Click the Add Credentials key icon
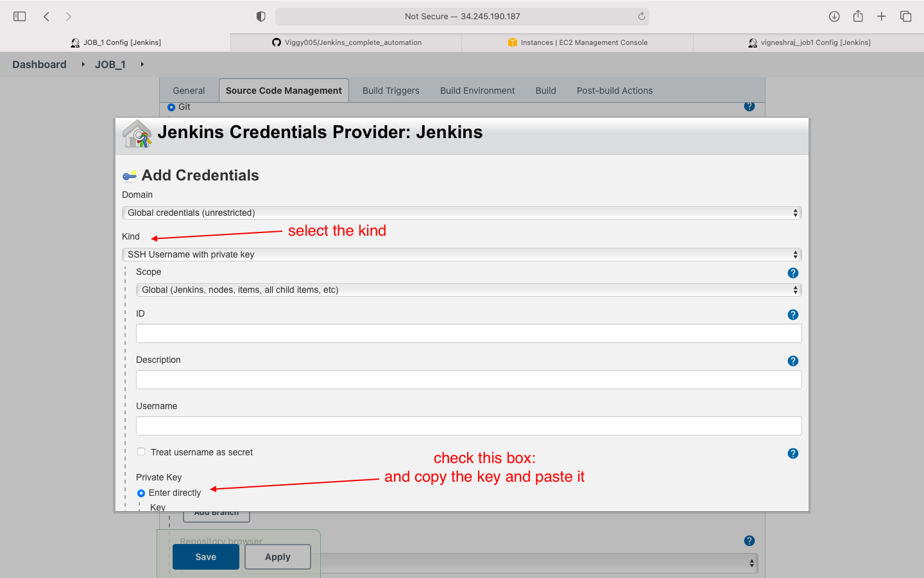 pos(130,176)
